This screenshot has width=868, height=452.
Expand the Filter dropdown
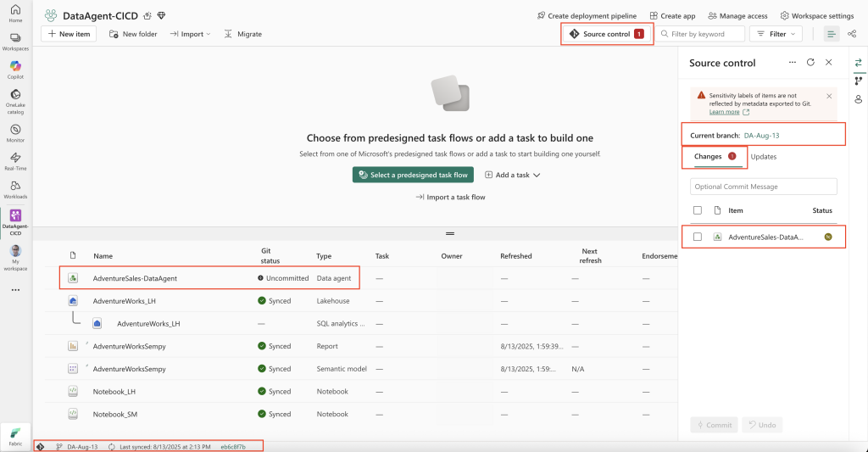pos(776,34)
